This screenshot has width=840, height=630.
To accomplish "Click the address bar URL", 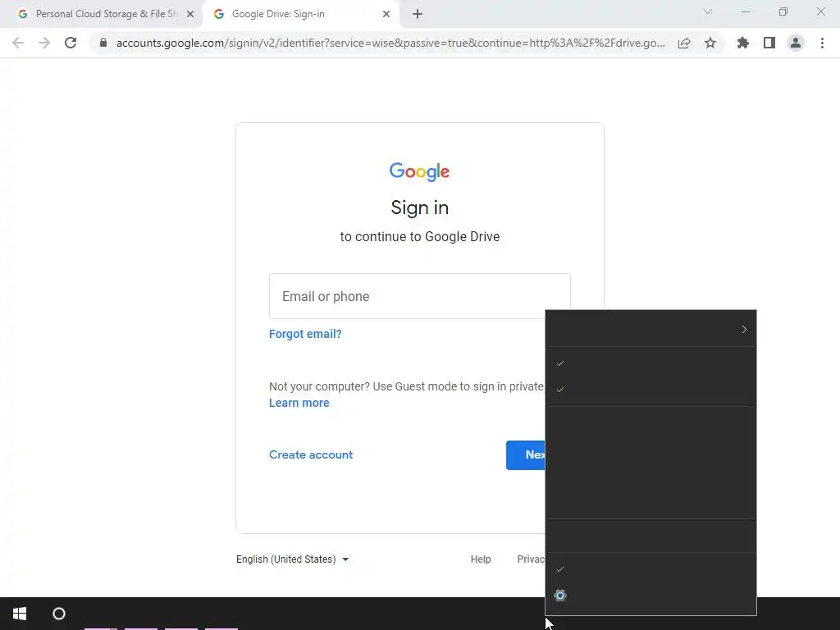I will click(x=390, y=43).
